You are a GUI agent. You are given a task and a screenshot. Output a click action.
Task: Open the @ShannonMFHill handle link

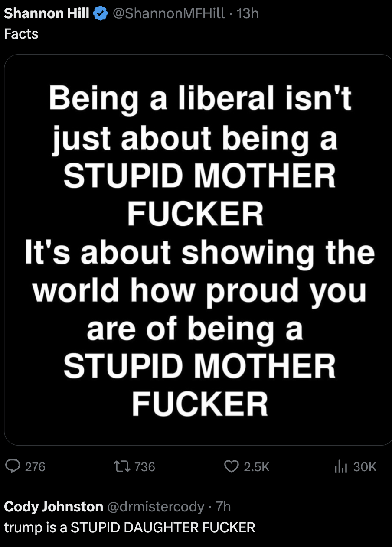tap(169, 14)
